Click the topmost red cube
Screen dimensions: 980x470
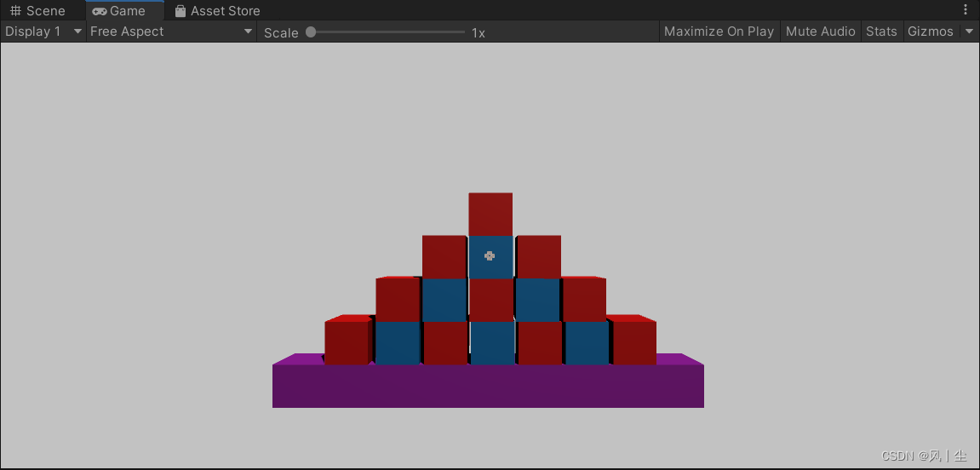click(490, 215)
